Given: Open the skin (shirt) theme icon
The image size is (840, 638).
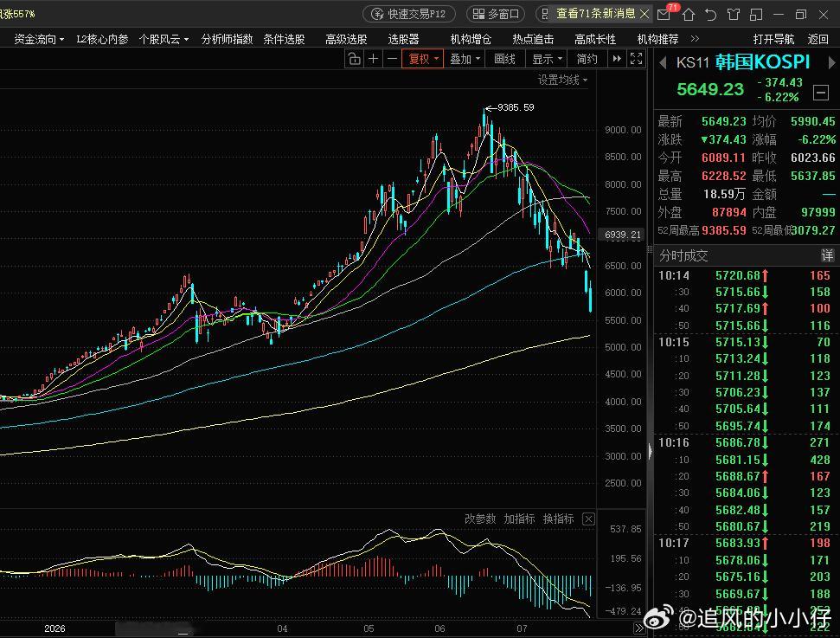Looking at the screenshot, I should 734,15.
